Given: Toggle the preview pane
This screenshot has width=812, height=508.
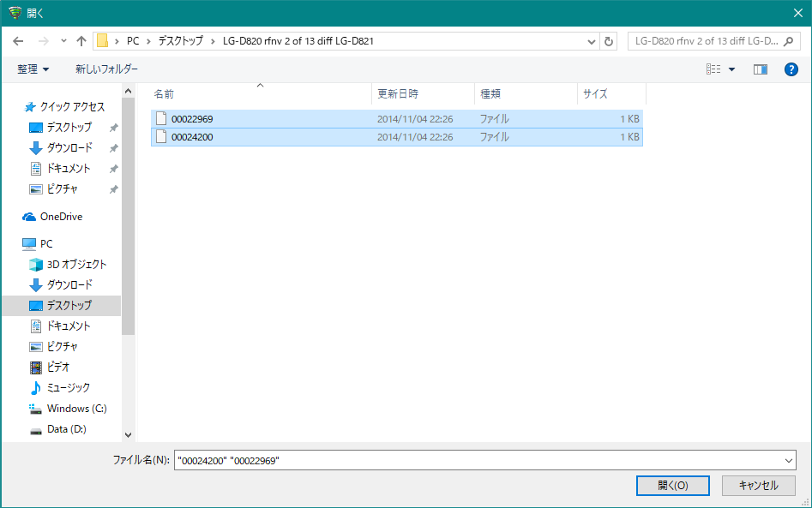Looking at the screenshot, I should click(x=761, y=69).
